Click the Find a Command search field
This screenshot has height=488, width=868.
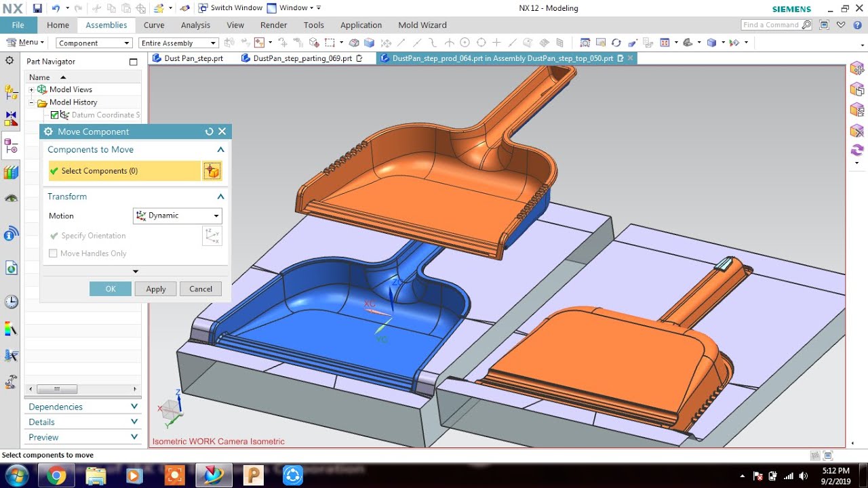tap(773, 24)
